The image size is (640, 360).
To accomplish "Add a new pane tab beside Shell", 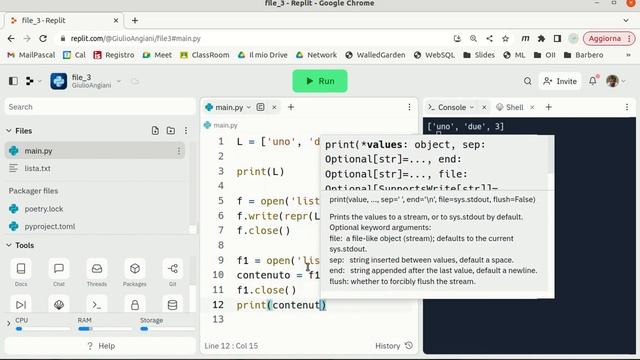I will click(549, 107).
